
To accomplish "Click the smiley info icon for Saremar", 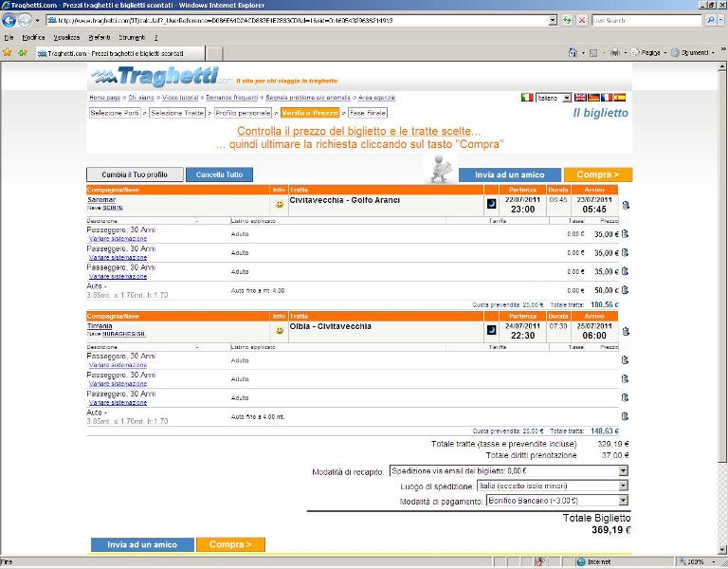I will click(x=279, y=204).
